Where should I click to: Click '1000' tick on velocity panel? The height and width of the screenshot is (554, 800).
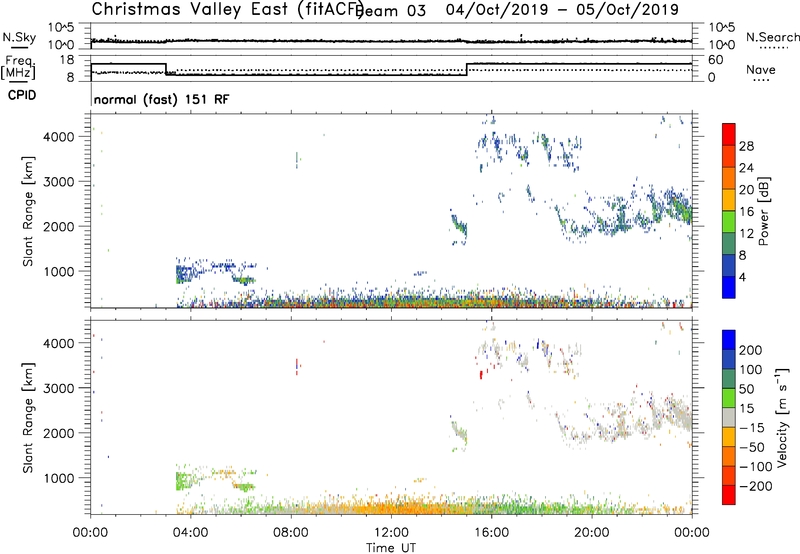click(x=59, y=478)
